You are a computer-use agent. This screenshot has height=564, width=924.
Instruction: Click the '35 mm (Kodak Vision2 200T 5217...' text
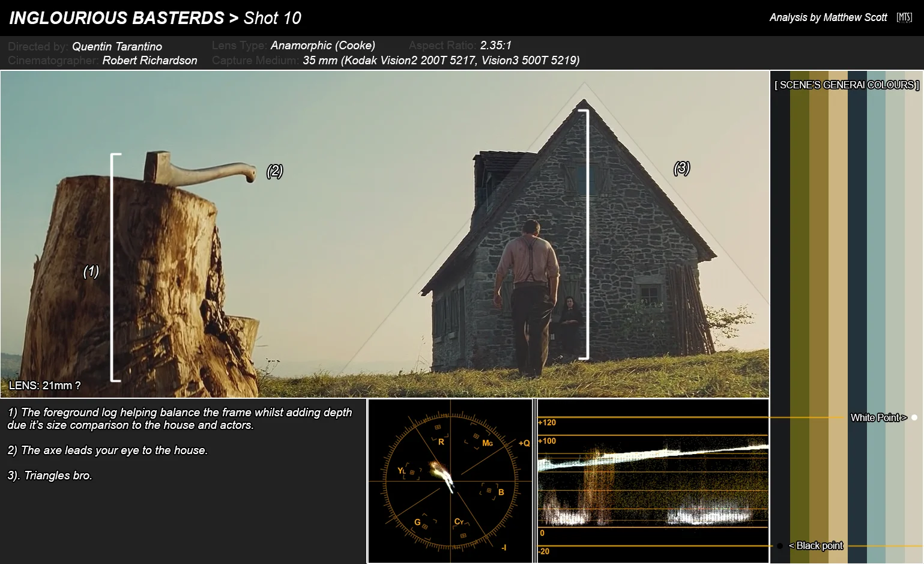pos(441,60)
